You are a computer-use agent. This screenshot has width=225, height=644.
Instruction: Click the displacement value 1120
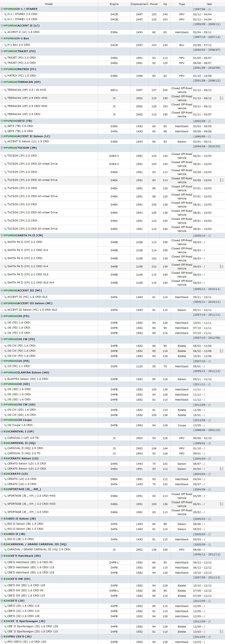[139, 366]
